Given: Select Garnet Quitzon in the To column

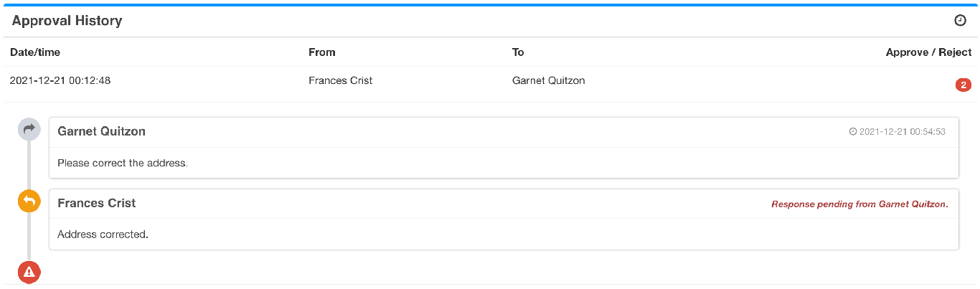Looking at the screenshot, I should pyautogui.click(x=548, y=80).
